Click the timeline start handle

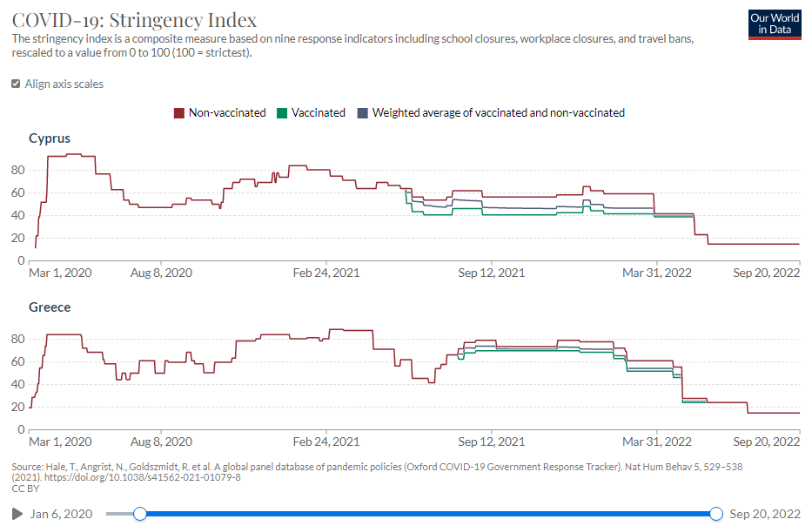coord(140,514)
